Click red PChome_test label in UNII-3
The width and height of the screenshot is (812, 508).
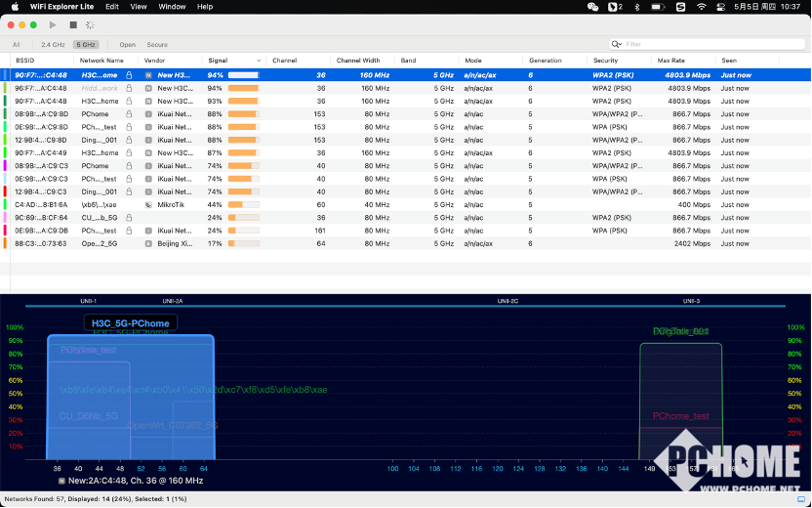681,416
